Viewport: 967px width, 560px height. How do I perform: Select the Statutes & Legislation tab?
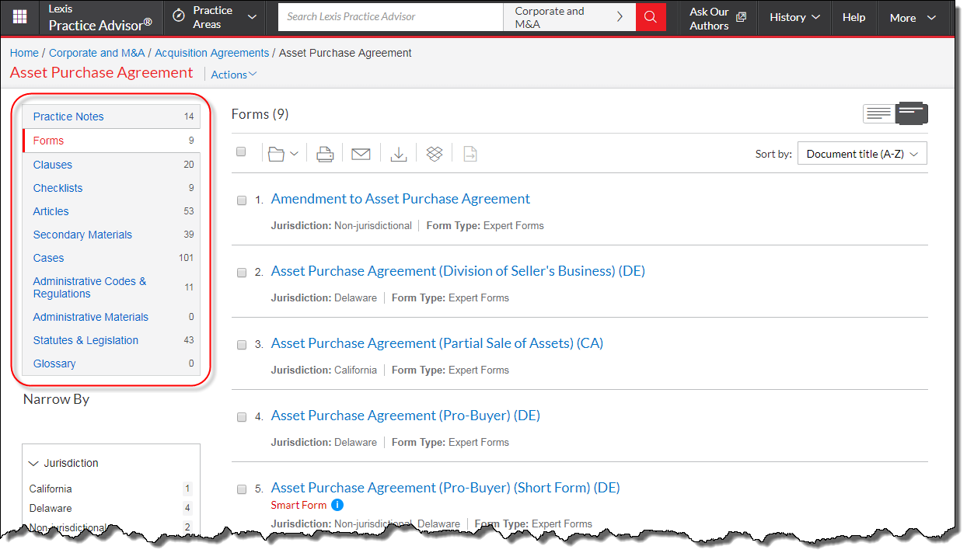(x=111, y=340)
